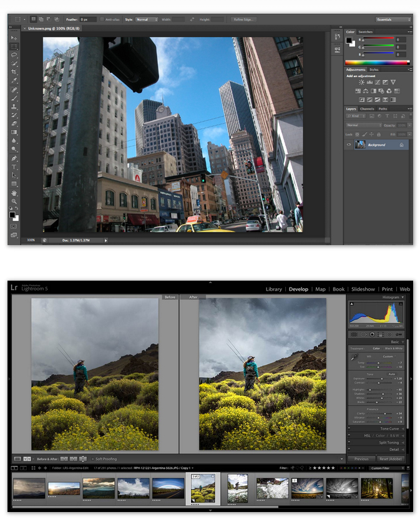
Task: Click the Exposure slider in Basic panel
Action: click(x=382, y=378)
